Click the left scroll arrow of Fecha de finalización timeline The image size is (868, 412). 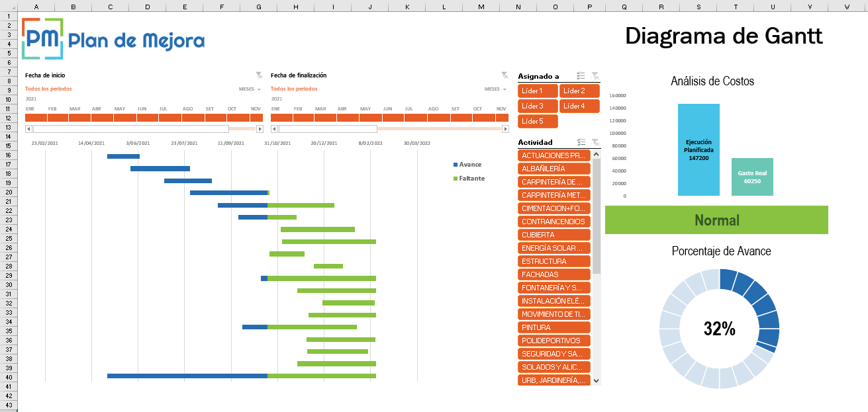[274, 129]
